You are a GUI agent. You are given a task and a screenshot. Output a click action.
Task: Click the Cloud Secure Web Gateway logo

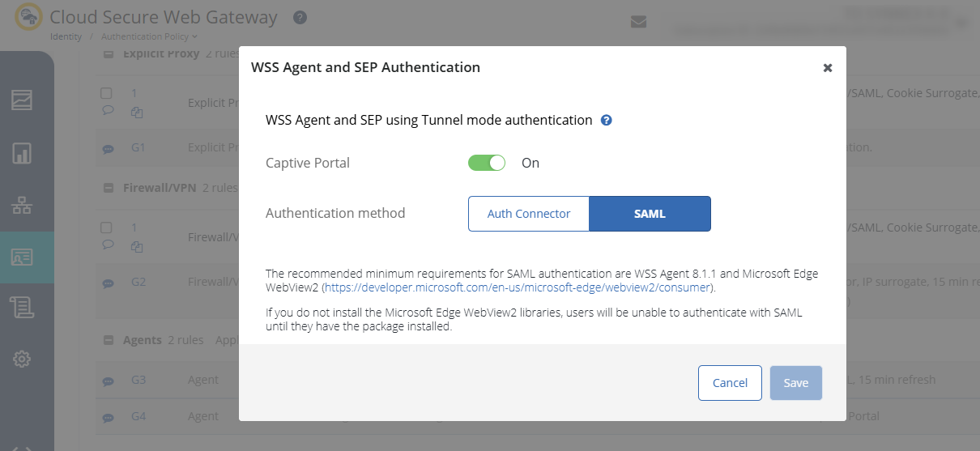tap(28, 17)
